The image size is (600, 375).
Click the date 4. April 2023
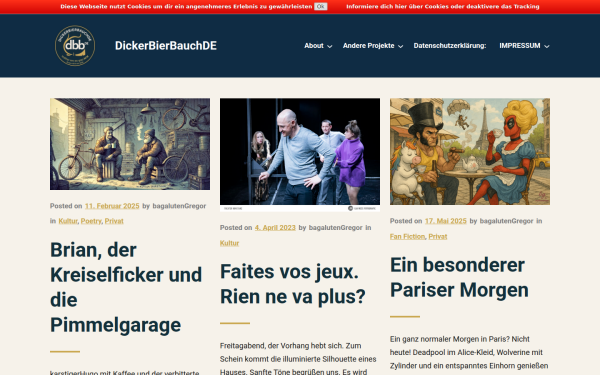[x=275, y=228]
